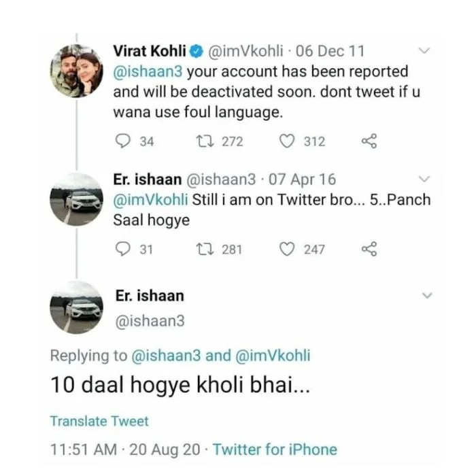Click the Translate Tweet link

(99, 421)
